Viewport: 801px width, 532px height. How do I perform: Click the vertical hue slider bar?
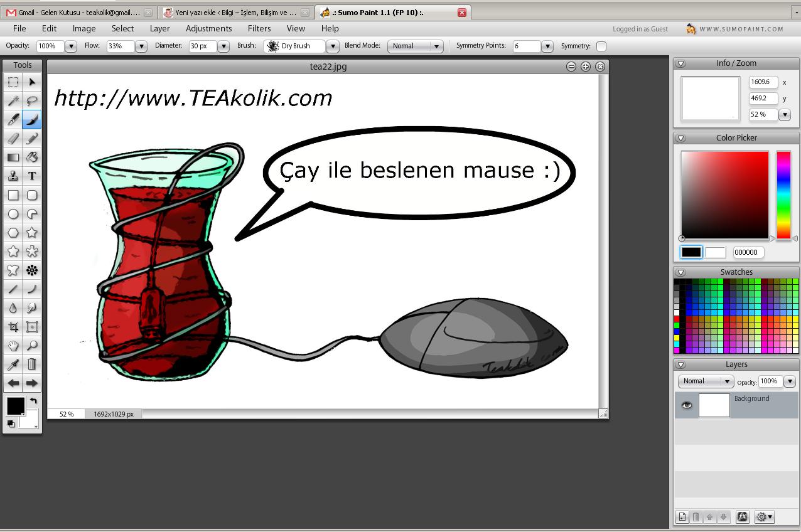[x=783, y=194]
